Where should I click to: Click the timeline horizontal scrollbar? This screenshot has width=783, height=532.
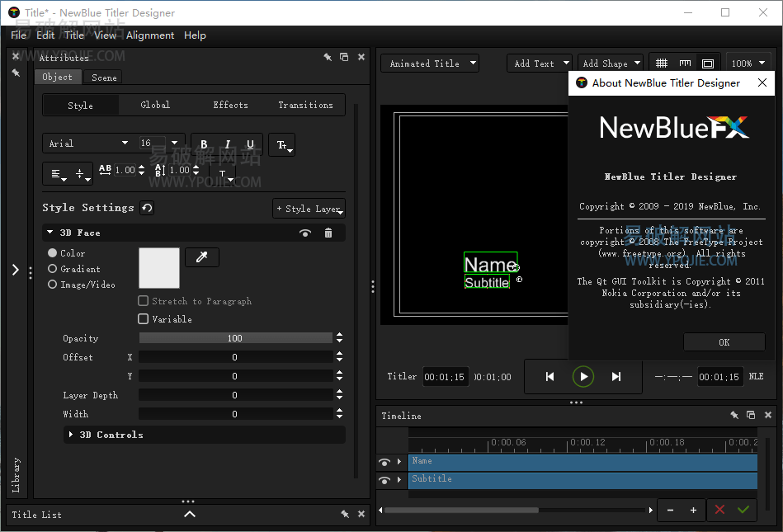click(x=461, y=510)
